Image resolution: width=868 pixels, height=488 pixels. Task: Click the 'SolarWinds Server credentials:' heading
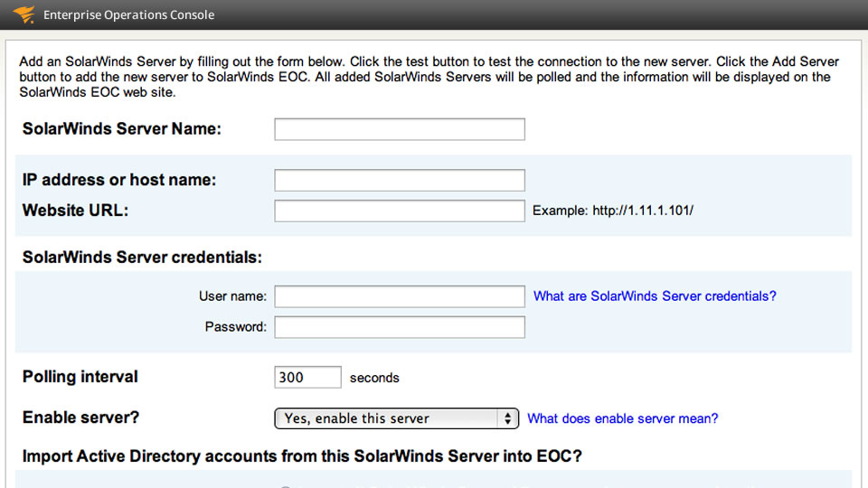(142, 258)
